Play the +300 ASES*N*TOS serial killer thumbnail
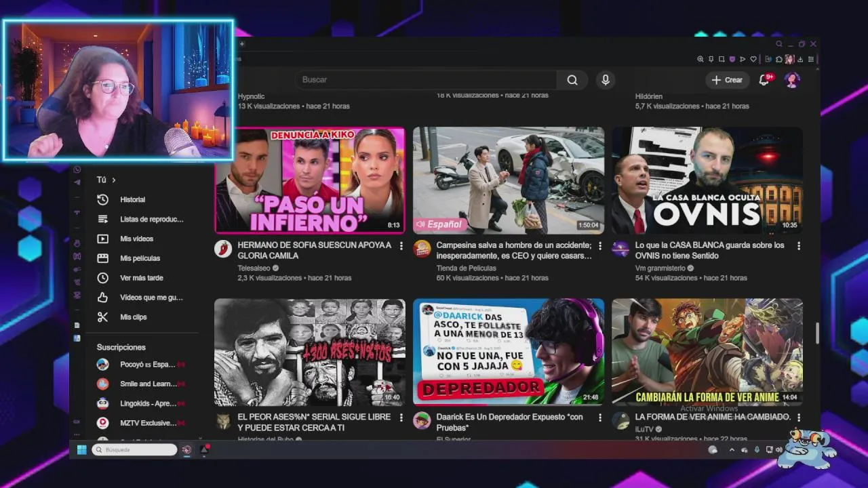 (310, 352)
